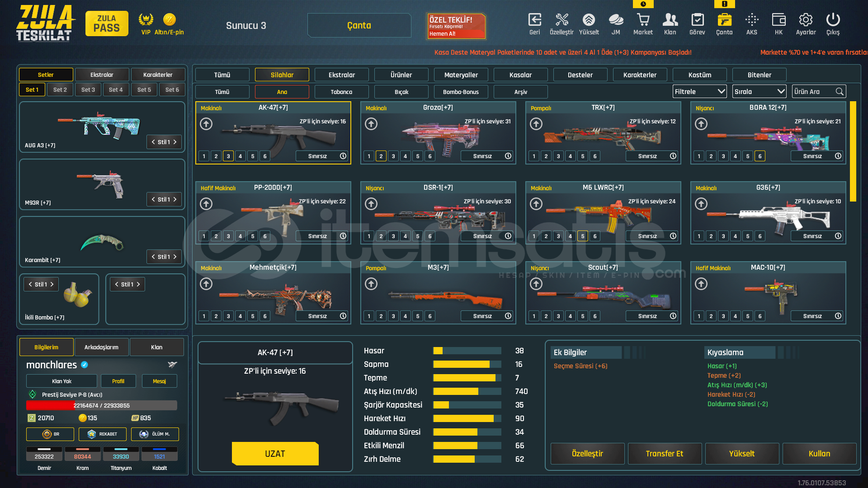This screenshot has height=488, width=868.
Task: Click the Altın/E-pin gold coin icon
Action: pyautogui.click(x=170, y=19)
